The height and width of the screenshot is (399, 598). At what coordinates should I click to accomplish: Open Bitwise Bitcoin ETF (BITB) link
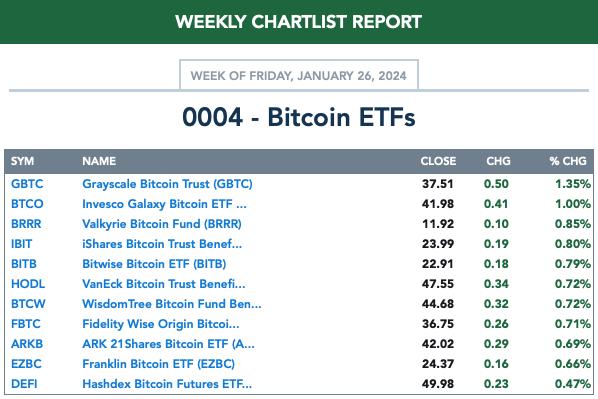pyautogui.click(x=154, y=264)
